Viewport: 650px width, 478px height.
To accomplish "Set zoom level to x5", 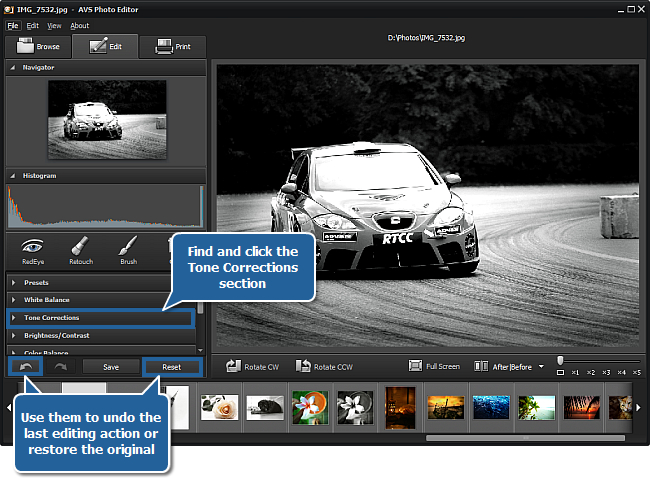I will [637, 372].
